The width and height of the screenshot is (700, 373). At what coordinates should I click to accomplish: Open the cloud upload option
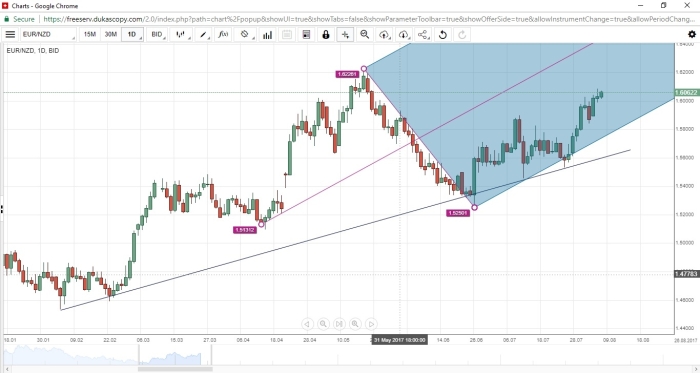[384, 34]
